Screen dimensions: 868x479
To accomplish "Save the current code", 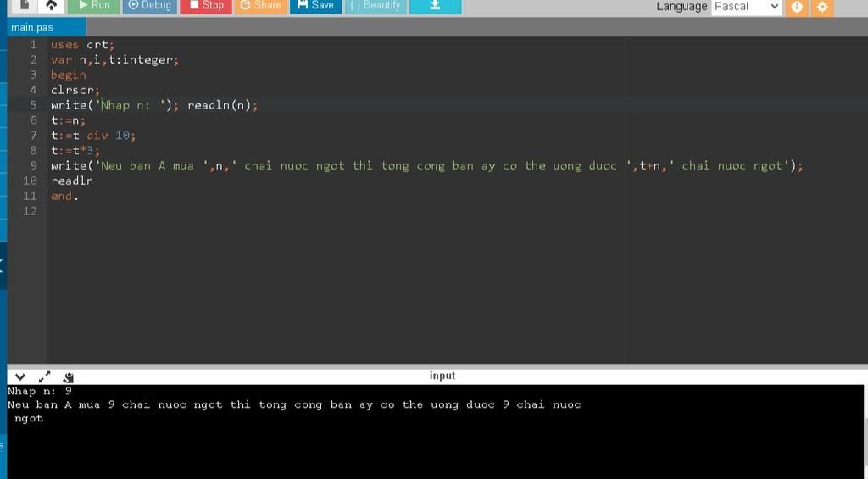I will point(315,6).
